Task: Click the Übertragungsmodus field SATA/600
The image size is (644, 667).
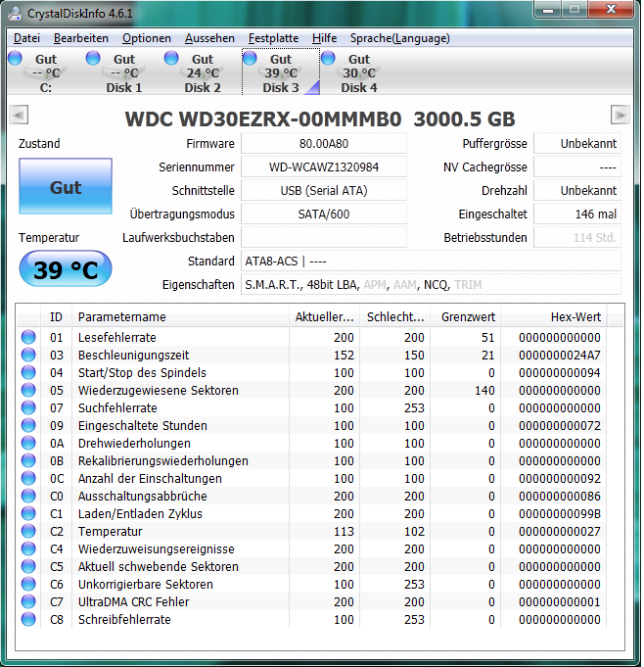Action: [324, 214]
